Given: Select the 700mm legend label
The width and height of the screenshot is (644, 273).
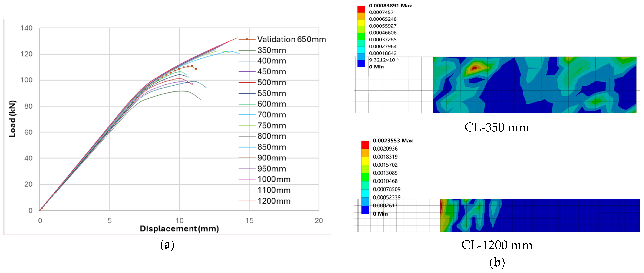Looking at the screenshot, I should click(271, 115).
